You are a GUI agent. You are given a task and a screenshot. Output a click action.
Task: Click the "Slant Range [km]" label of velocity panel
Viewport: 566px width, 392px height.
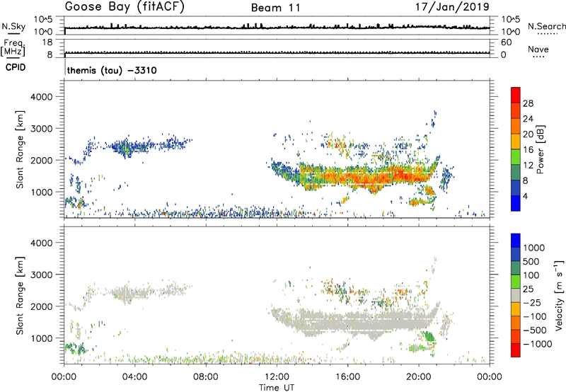pos(20,296)
